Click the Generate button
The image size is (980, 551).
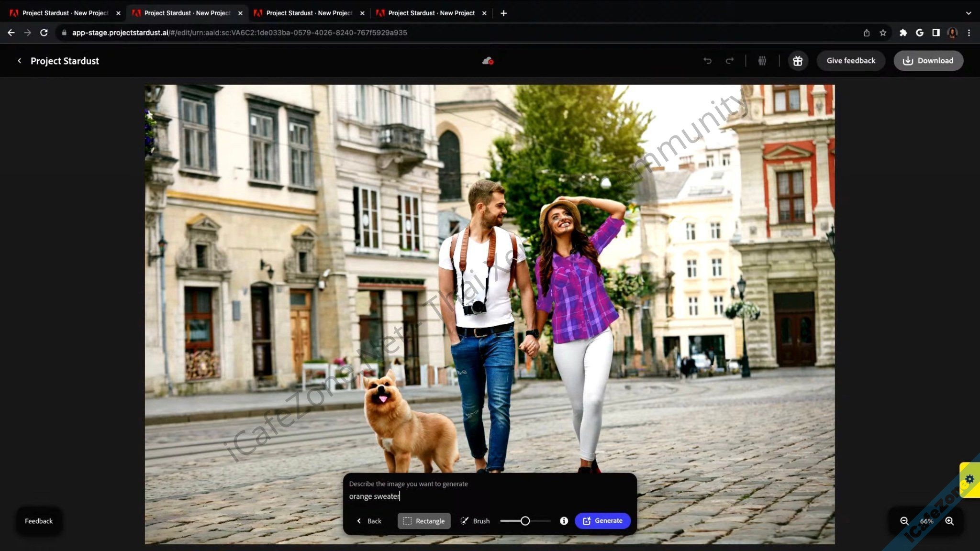pos(602,521)
